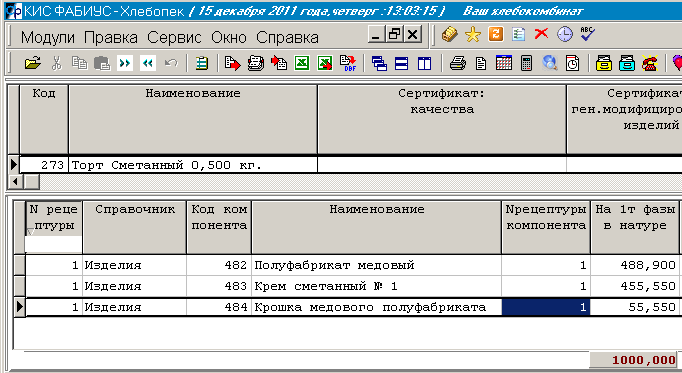Click the component code 482 cell
The height and width of the screenshot is (373, 682).
tap(219, 265)
